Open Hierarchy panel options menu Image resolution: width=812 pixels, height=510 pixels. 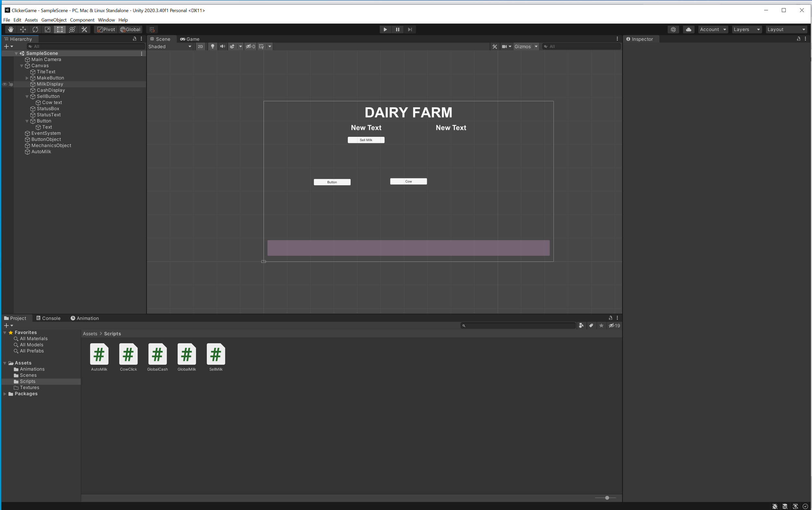(x=141, y=39)
